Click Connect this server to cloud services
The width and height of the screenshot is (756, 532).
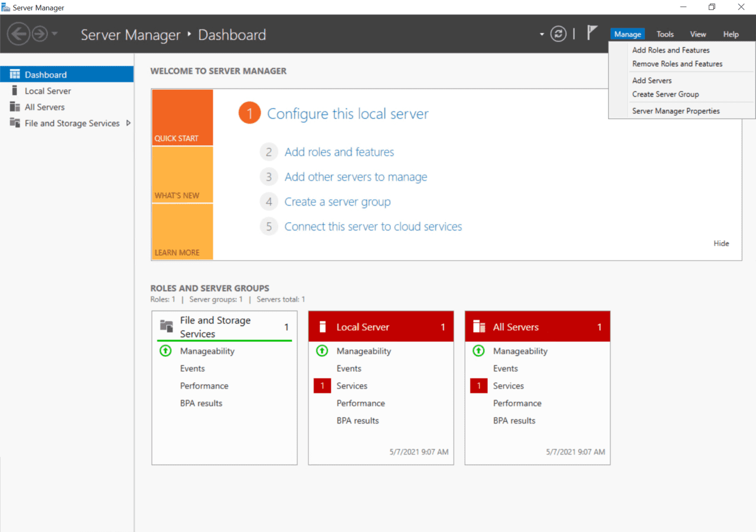click(373, 226)
